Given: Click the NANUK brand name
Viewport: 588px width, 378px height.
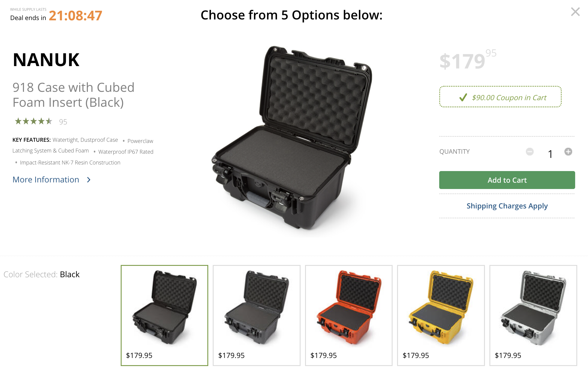Looking at the screenshot, I should pos(46,60).
